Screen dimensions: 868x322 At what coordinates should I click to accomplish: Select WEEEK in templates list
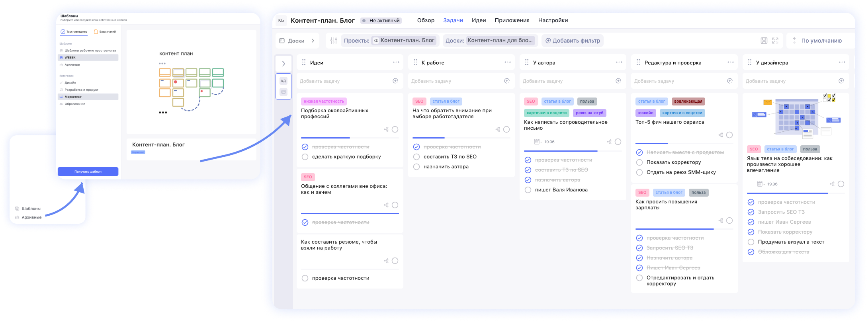(88, 58)
